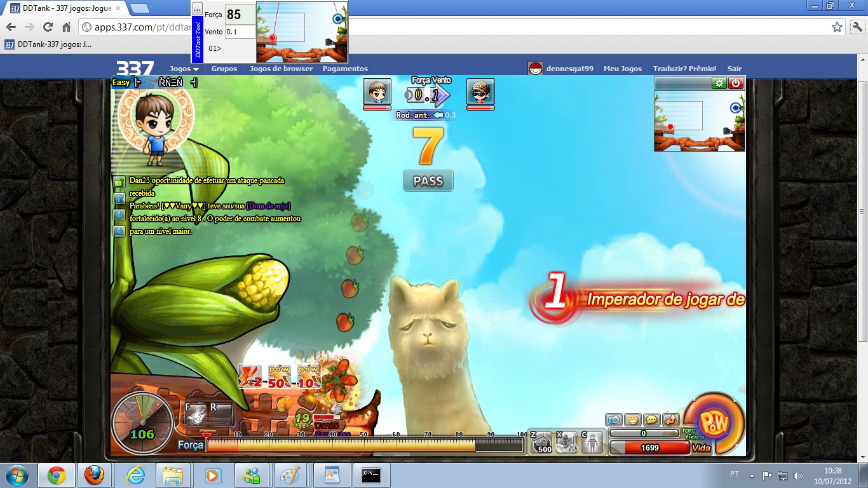The image size is (868, 488).
Task: Click the chat scroll to bottom arrow
Action: tap(119, 232)
